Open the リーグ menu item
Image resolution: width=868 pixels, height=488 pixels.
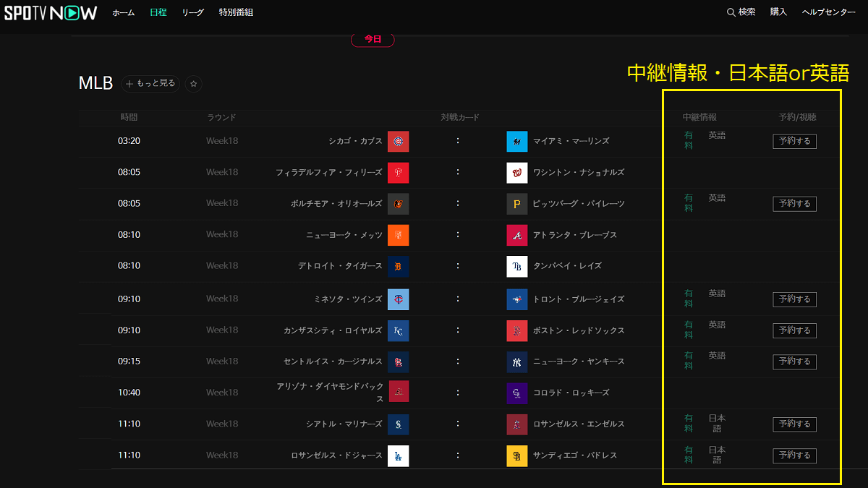[x=193, y=12]
